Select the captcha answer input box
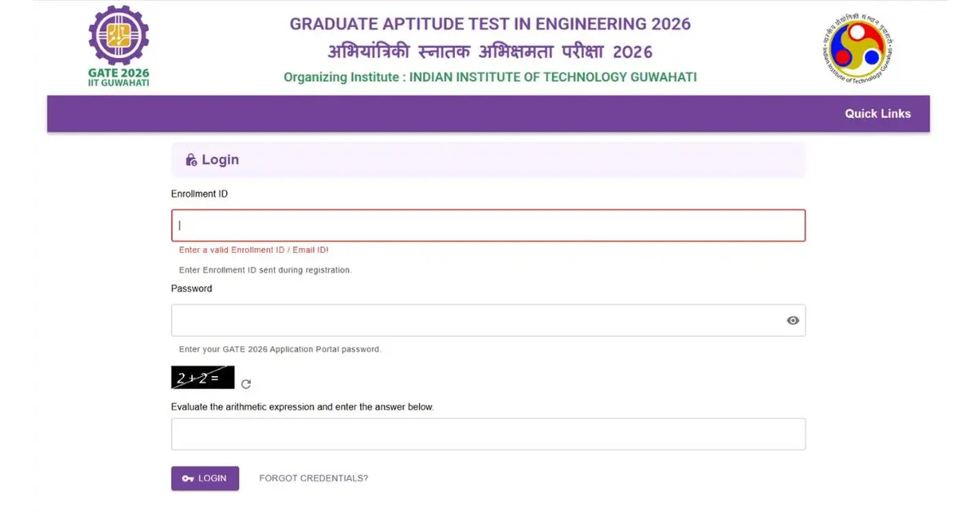 pos(488,434)
